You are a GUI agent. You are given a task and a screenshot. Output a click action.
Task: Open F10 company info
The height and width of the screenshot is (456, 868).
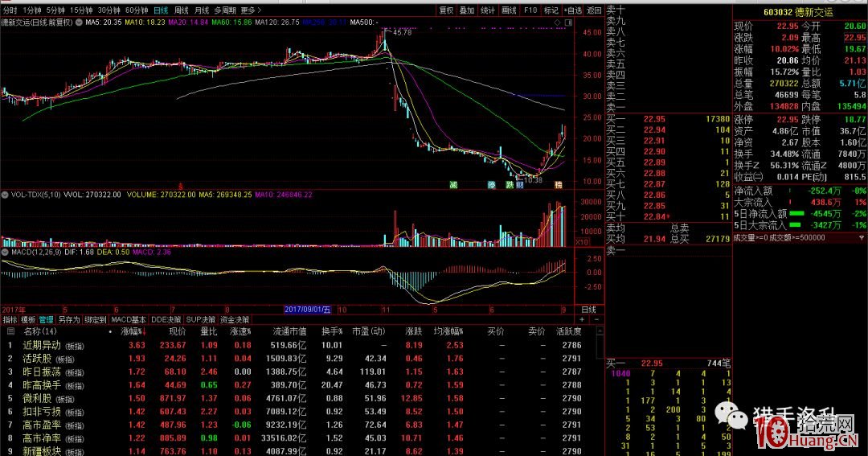click(530, 10)
